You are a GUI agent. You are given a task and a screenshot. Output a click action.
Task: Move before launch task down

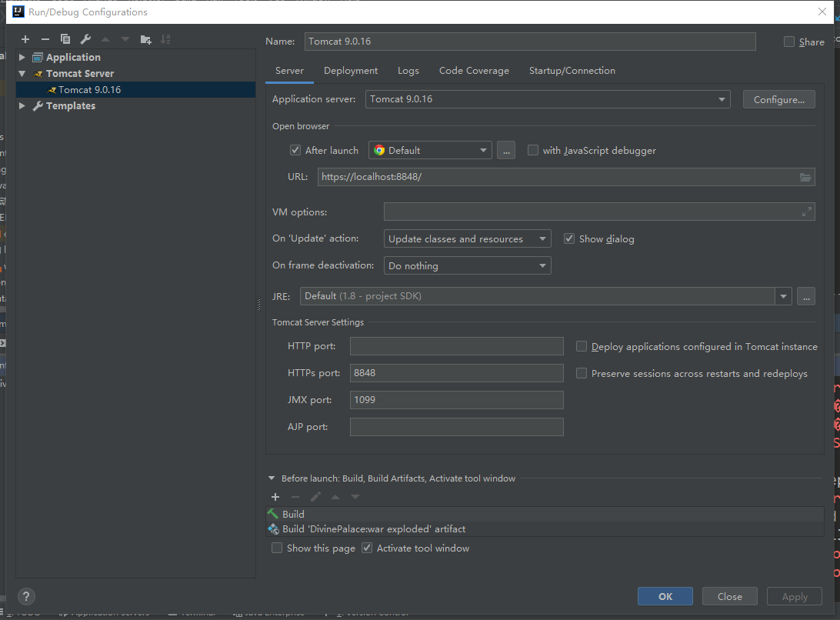pyautogui.click(x=355, y=497)
